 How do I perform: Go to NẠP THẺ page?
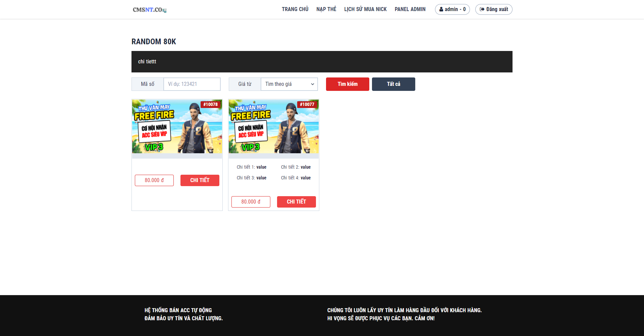pyautogui.click(x=326, y=9)
